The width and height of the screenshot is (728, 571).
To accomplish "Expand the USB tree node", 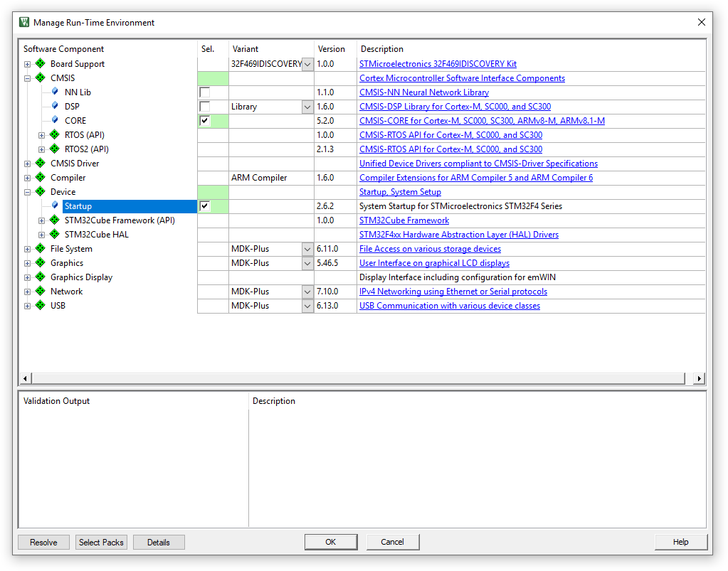I will [27, 306].
